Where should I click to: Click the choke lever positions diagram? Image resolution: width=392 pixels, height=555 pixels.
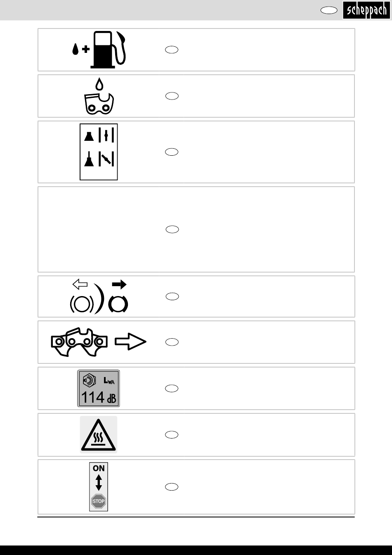click(x=99, y=152)
